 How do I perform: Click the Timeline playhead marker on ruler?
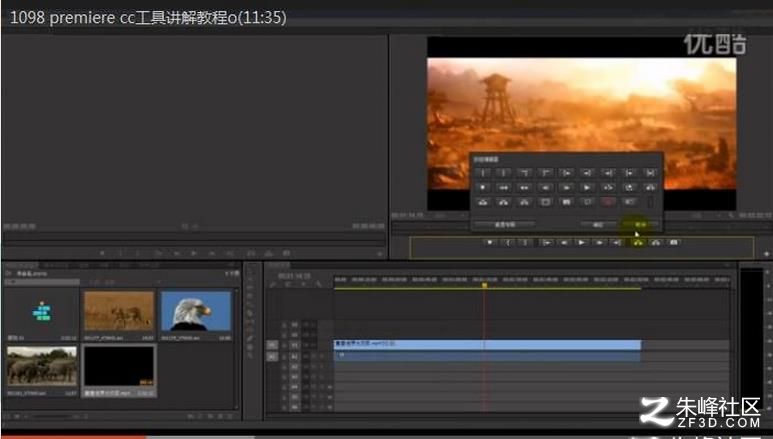tap(485, 285)
